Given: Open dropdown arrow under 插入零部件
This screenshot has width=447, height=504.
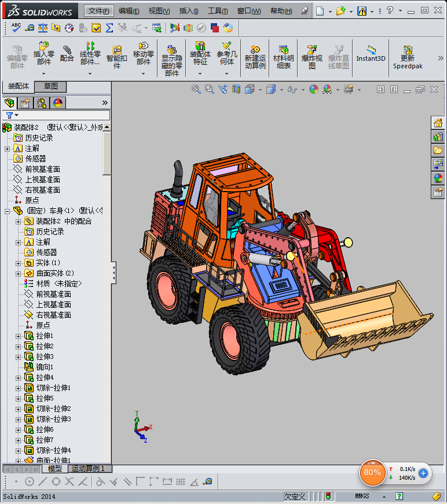Looking at the screenshot, I should click(x=44, y=73).
